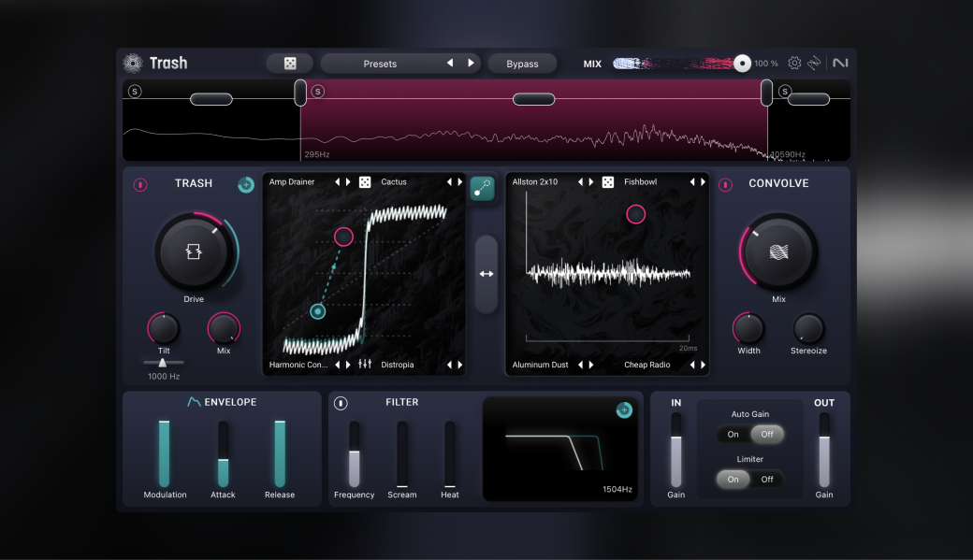Open the settings gear icon
The image size is (973, 560).
(x=794, y=63)
